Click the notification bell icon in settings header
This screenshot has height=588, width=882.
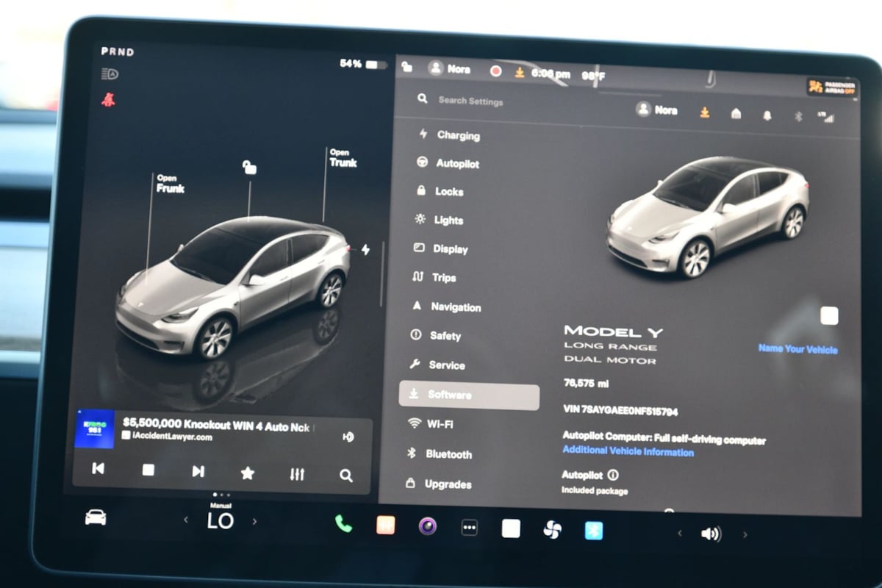pos(767,115)
